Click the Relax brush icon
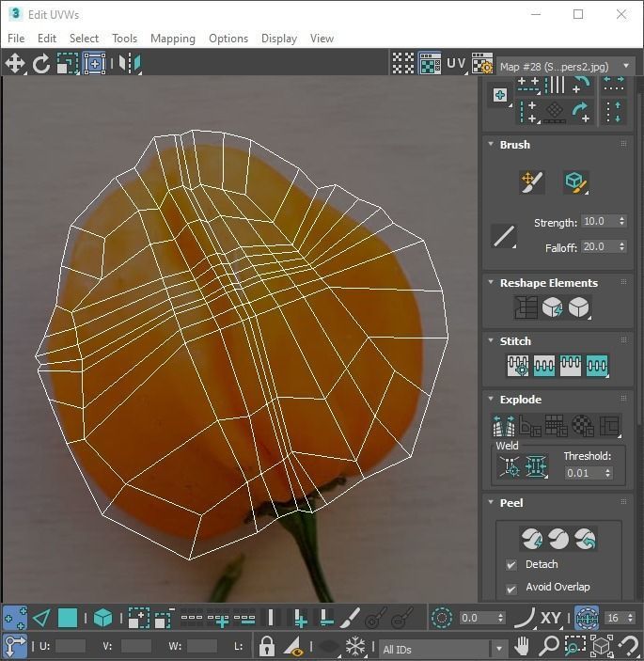644x661 pixels. click(575, 182)
